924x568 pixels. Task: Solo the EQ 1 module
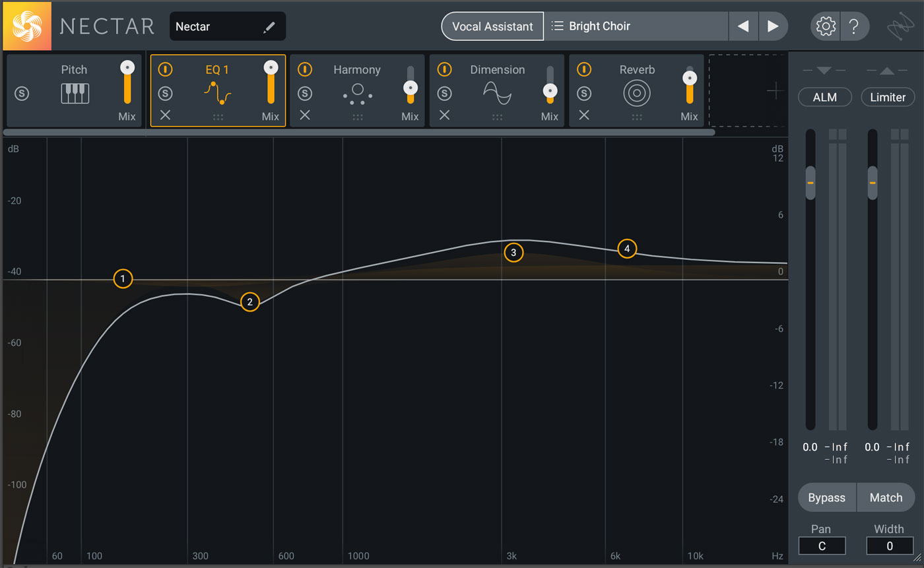(x=165, y=94)
